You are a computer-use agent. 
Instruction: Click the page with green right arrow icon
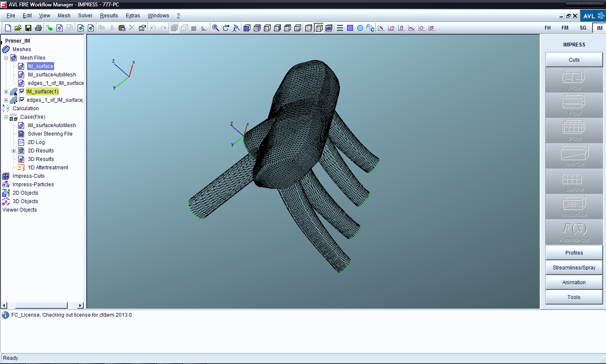pos(91,28)
